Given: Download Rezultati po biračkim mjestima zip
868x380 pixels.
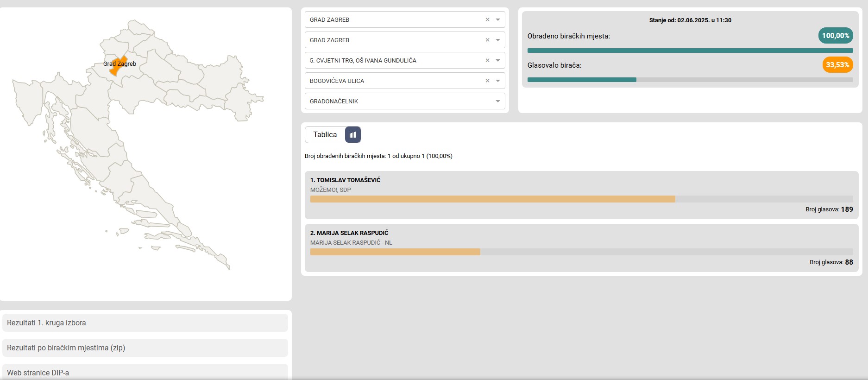Looking at the screenshot, I should [x=145, y=348].
